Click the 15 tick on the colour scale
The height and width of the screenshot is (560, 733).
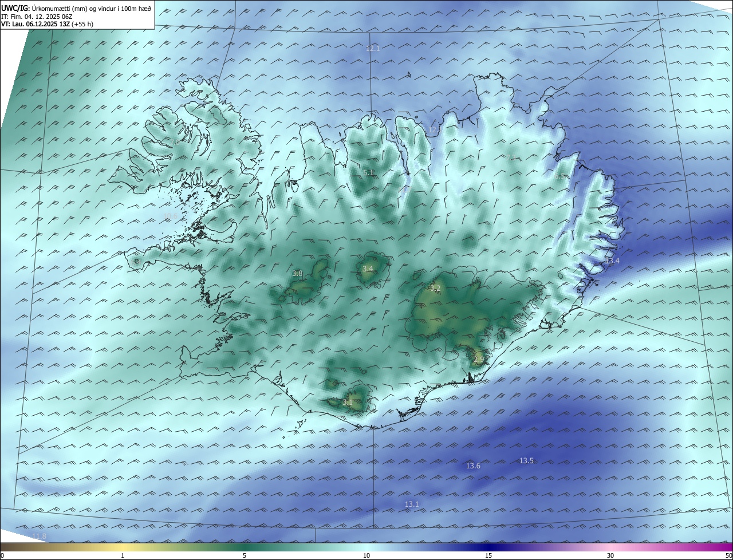[x=488, y=555]
